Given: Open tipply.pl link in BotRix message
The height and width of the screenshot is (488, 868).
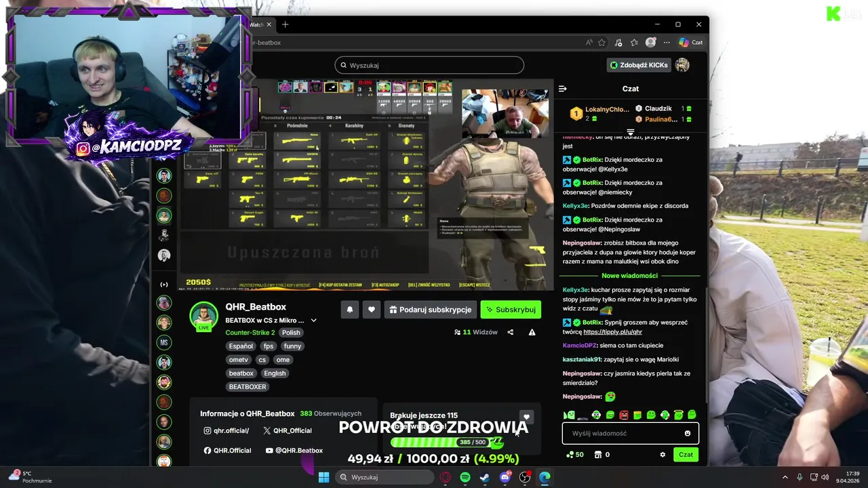Looking at the screenshot, I should tap(612, 332).
